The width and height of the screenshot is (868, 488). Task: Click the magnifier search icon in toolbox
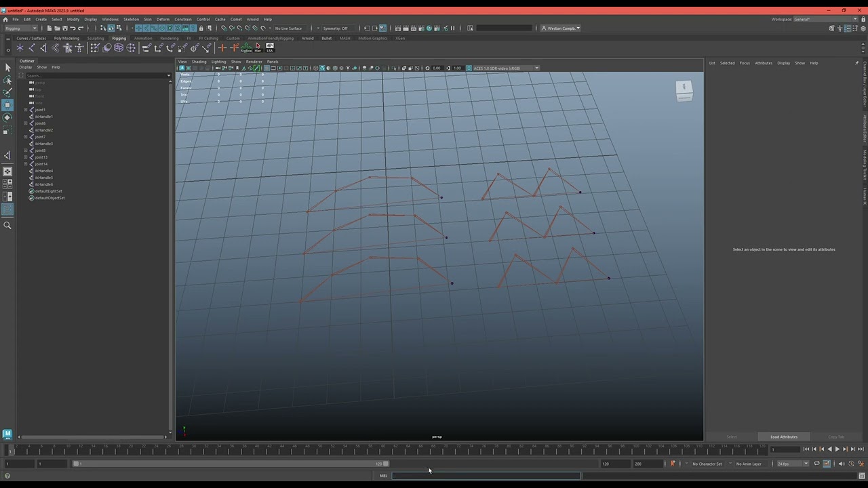[7, 226]
